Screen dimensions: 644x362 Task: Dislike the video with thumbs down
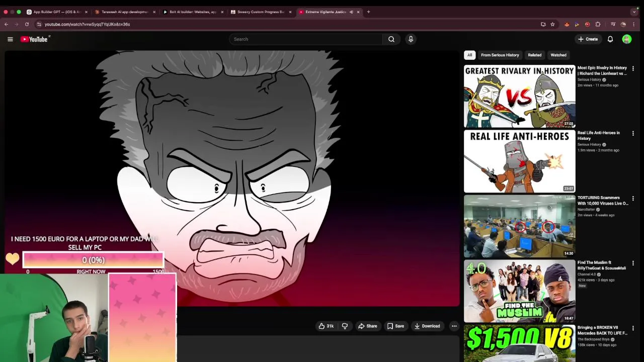click(345, 326)
